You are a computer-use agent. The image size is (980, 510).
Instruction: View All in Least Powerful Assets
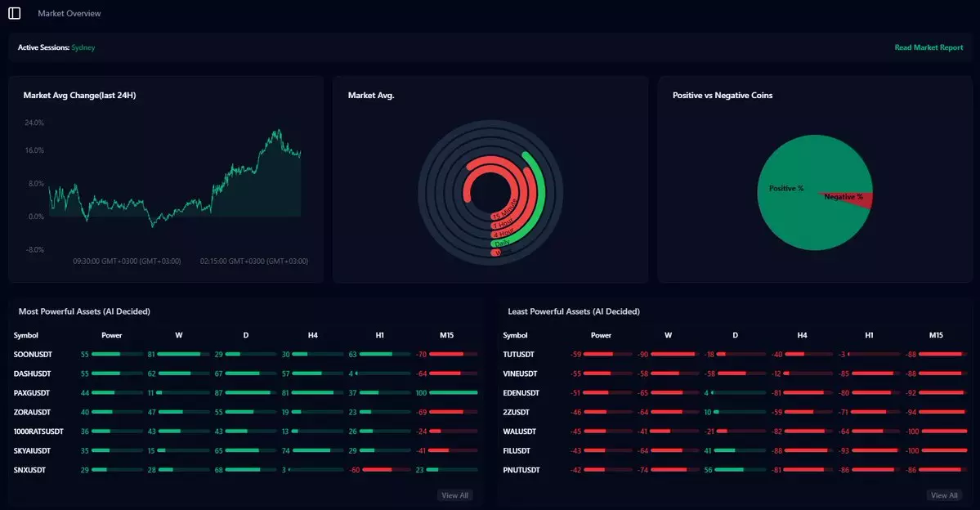coord(944,495)
